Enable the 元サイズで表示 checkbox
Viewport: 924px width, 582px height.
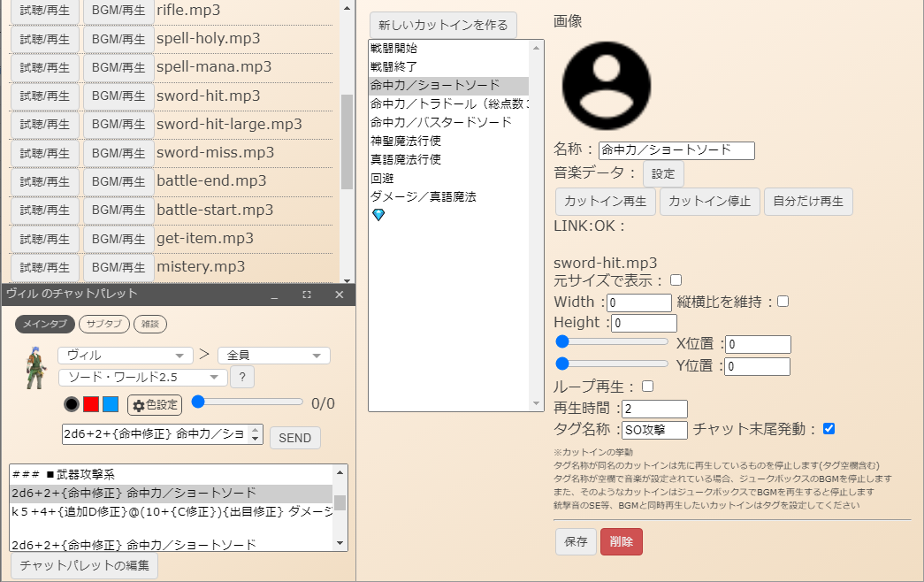pos(676,280)
